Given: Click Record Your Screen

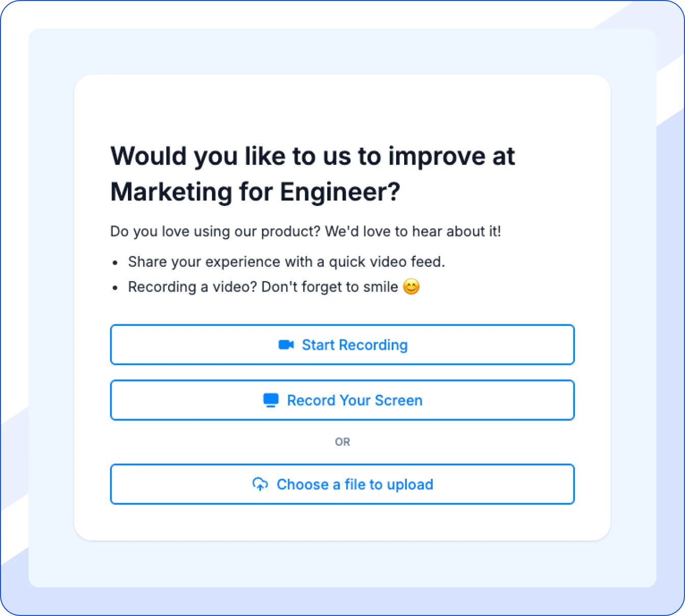Looking at the screenshot, I should pyautogui.click(x=342, y=400).
